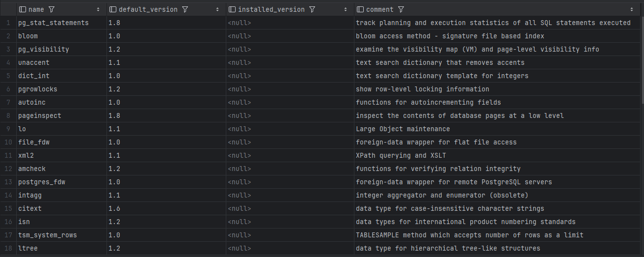The width and height of the screenshot is (644, 257).
Task: Click the vertical scrollbar on the right
Action: (642, 59)
